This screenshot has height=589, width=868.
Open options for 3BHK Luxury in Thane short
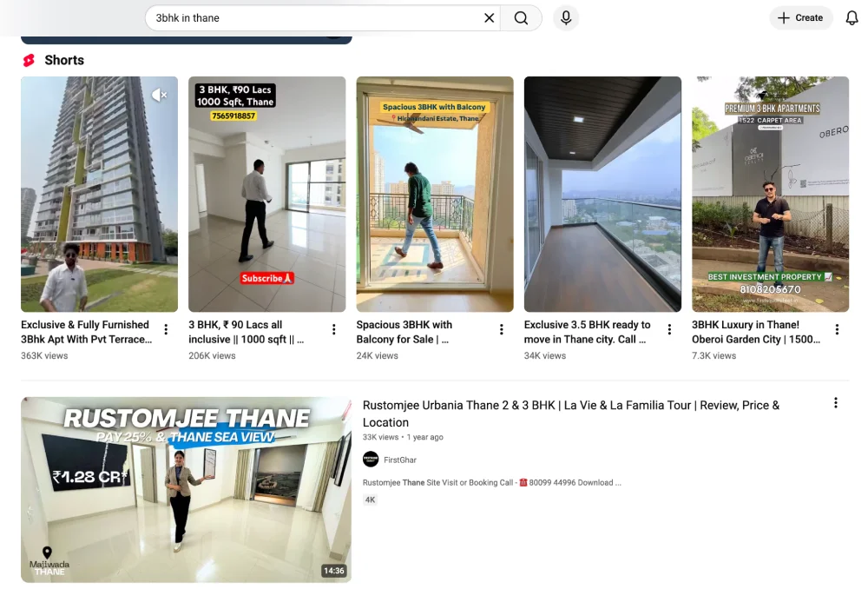837,329
